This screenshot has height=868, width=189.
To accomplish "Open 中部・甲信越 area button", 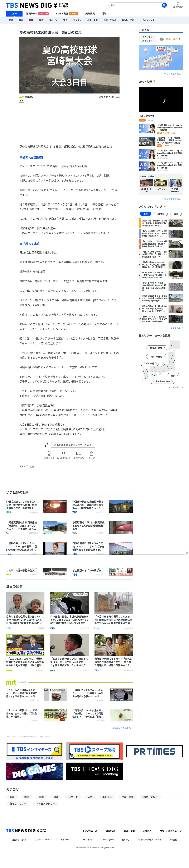I will [x=157, y=356].
